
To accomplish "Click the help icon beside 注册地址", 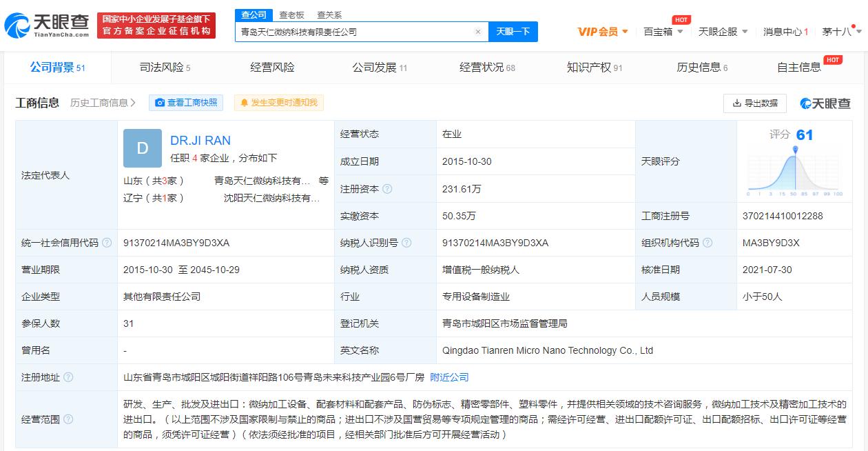I will (x=68, y=377).
